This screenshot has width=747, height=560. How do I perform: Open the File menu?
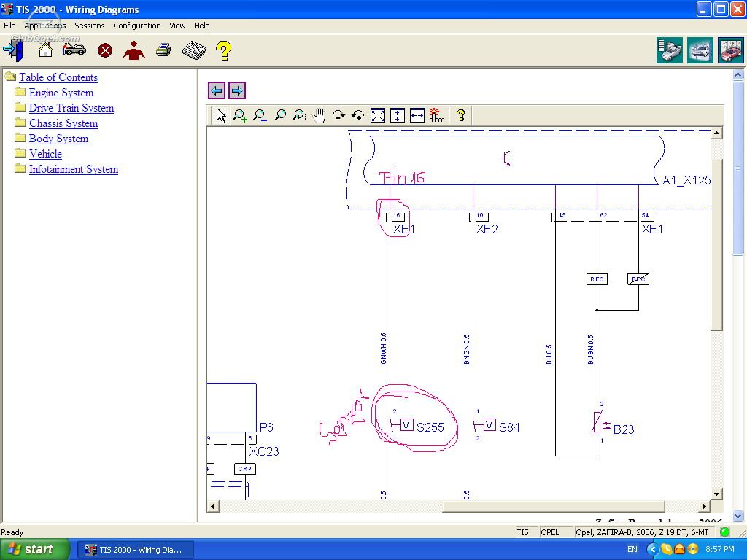pyautogui.click(x=9, y=26)
